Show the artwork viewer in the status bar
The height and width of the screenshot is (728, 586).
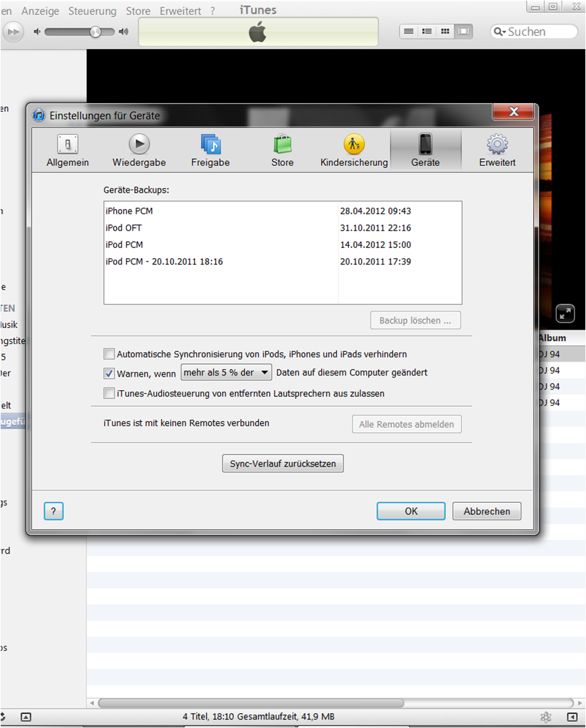pos(26,717)
